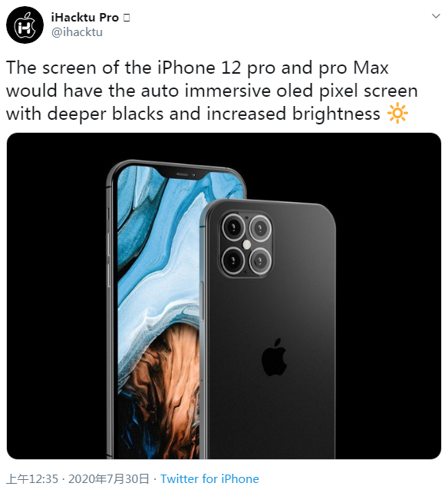The image size is (448, 493).
Task: Click the word 'brightness' in the tweet
Action: pos(336,114)
